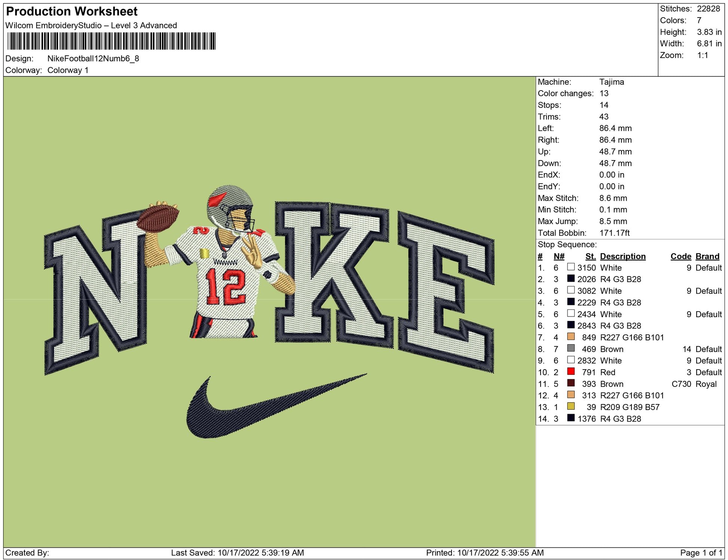Click the Brand column header
This screenshot has width=728, height=560.
pos(707,256)
